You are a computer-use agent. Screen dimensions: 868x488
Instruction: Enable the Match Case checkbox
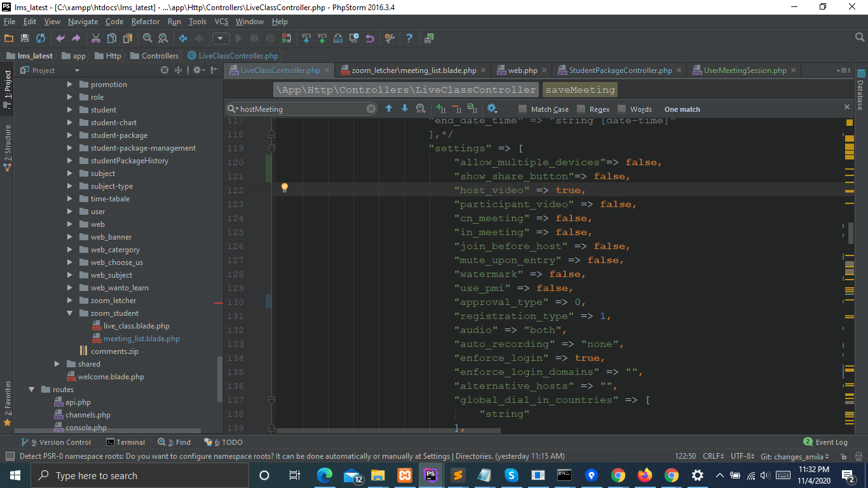coord(522,109)
